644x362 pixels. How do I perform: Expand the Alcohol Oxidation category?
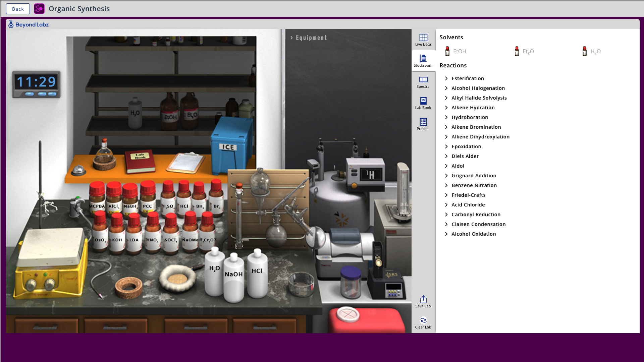point(473,234)
